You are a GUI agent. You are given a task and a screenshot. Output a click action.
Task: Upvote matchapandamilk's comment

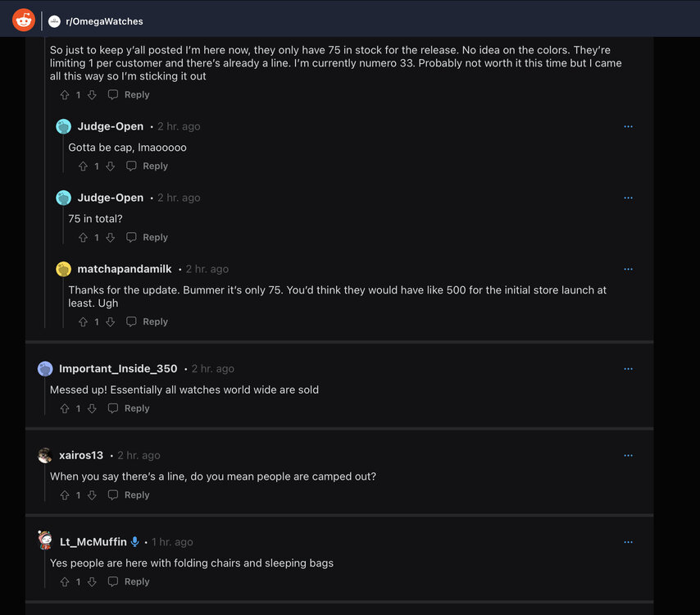pyautogui.click(x=83, y=322)
